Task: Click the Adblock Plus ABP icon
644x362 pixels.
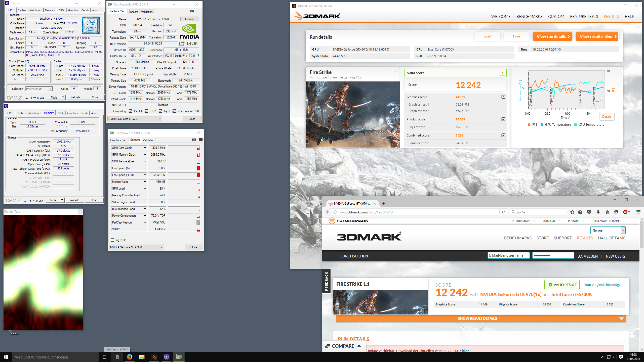Action: [x=625, y=212]
